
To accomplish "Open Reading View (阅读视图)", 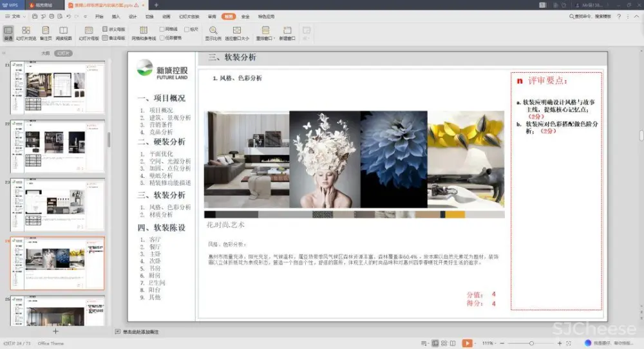I will tap(63, 33).
